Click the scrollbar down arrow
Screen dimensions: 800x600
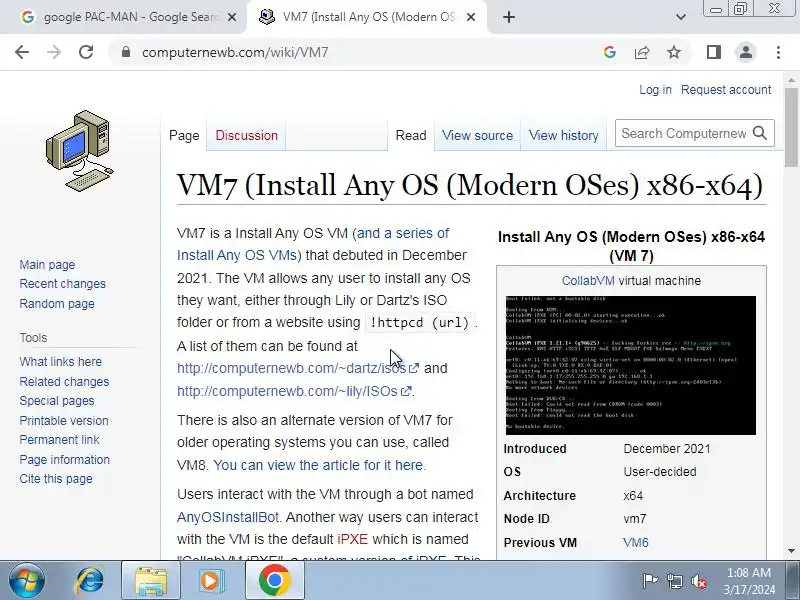point(791,551)
